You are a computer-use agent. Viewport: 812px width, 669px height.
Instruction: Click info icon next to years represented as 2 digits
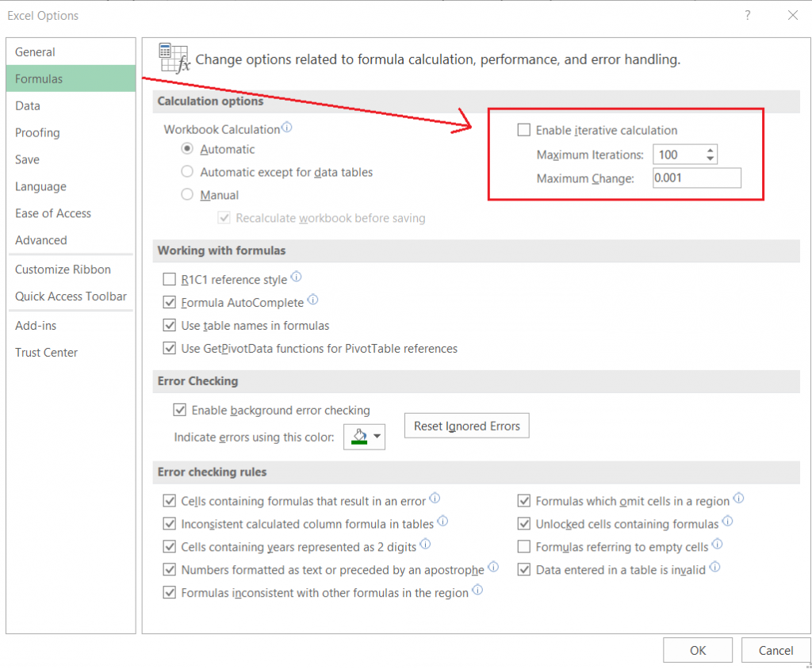(x=425, y=545)
